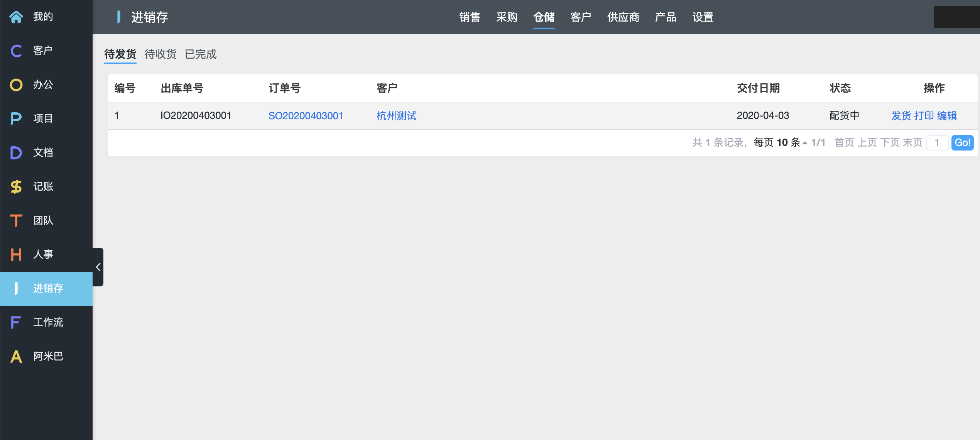Screen dimensions: 980x440
Task: Click the 发货 action link
Action: pyautogui.click(x=901, y=116)
